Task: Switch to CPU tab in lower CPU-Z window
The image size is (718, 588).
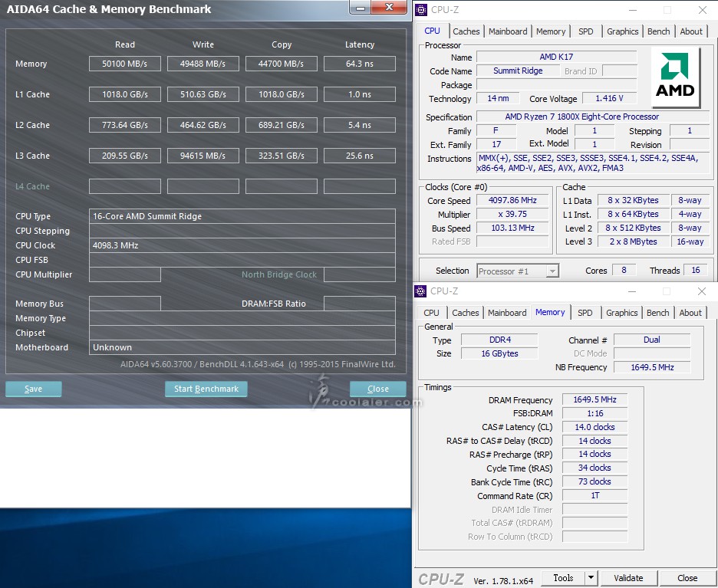Action: tap(431, 313)
